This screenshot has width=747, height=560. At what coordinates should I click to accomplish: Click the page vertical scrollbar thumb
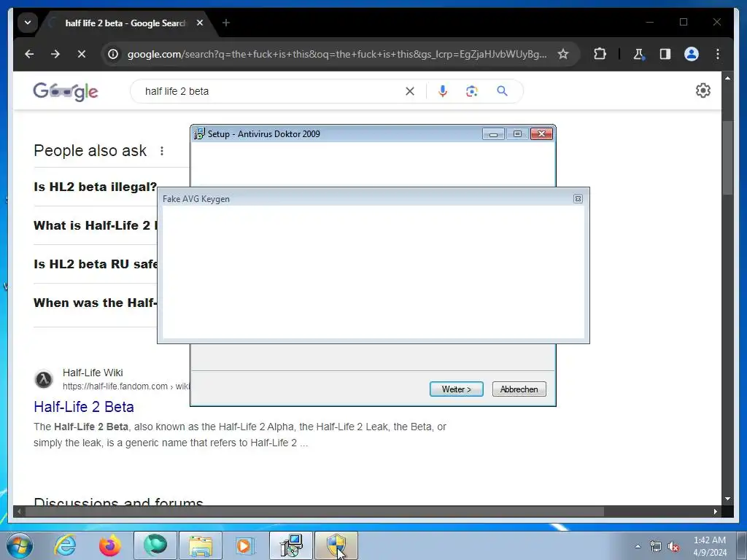(727, 157)
